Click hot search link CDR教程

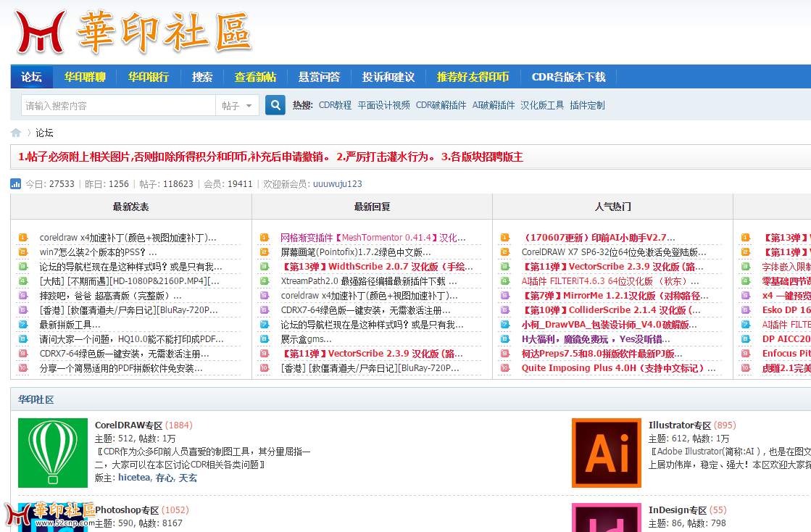click(x=335, y=106)
